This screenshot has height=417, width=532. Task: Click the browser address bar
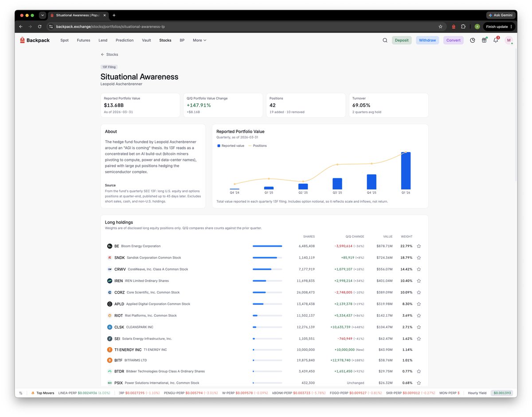[x=246, y=27]
